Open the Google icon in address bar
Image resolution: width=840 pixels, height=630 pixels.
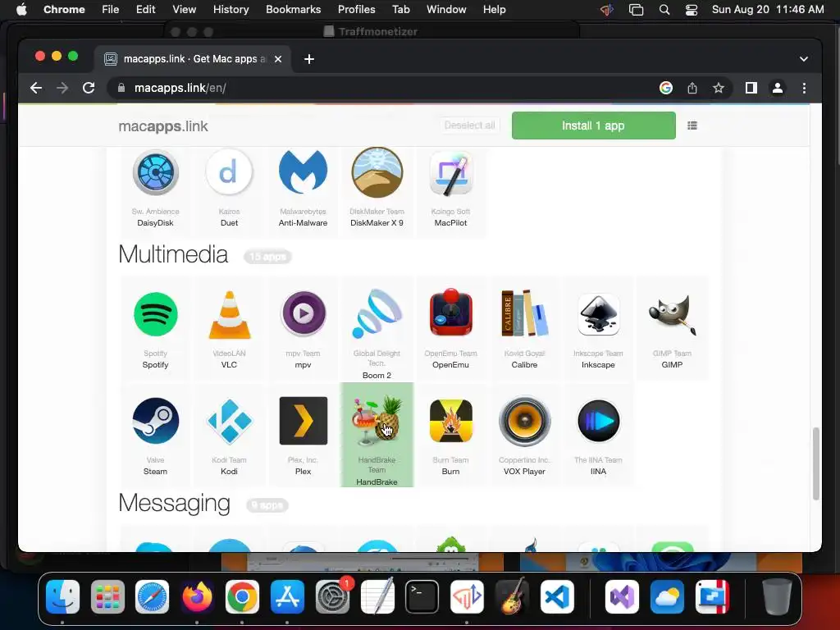click(666, 88)
